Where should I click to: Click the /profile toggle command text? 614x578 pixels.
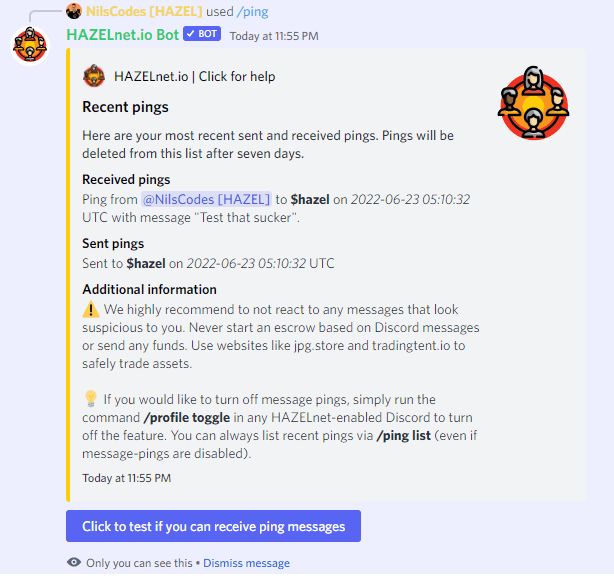187,417
